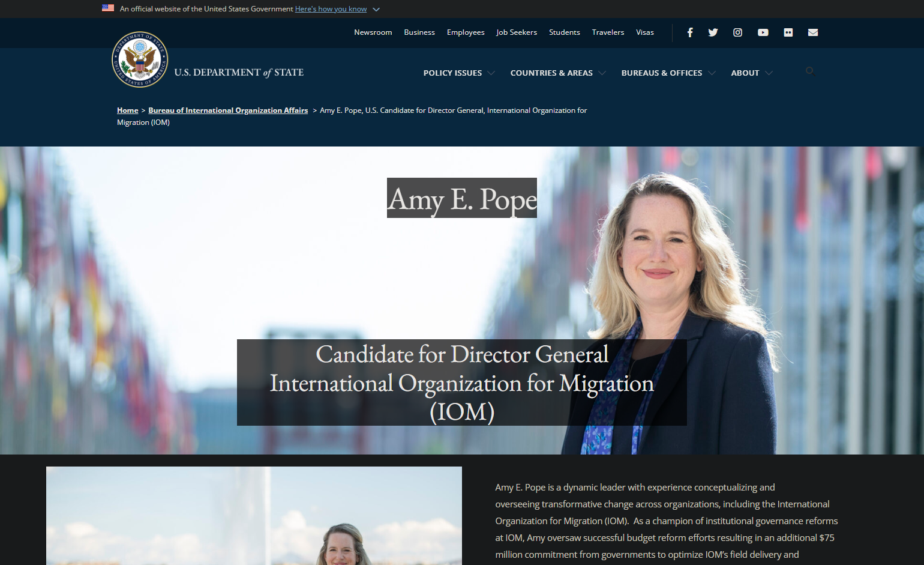Open the Facebook social icon

pos(690,32)
